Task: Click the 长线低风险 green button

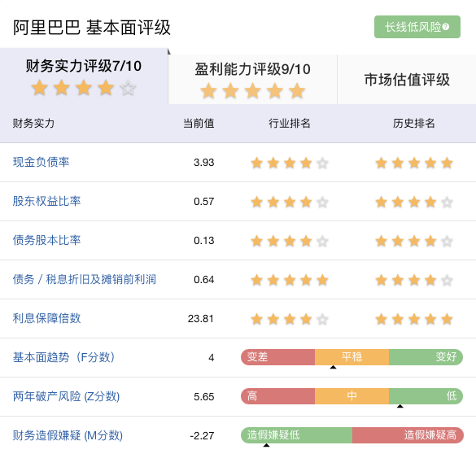Action: [417, 27]
